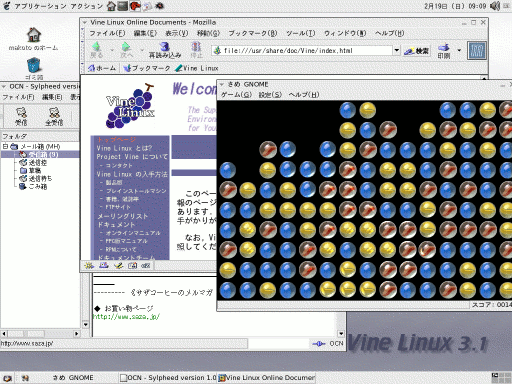Click the http://www.saza.jp/ link in message

pyautogui.click(x=126, y=317)
